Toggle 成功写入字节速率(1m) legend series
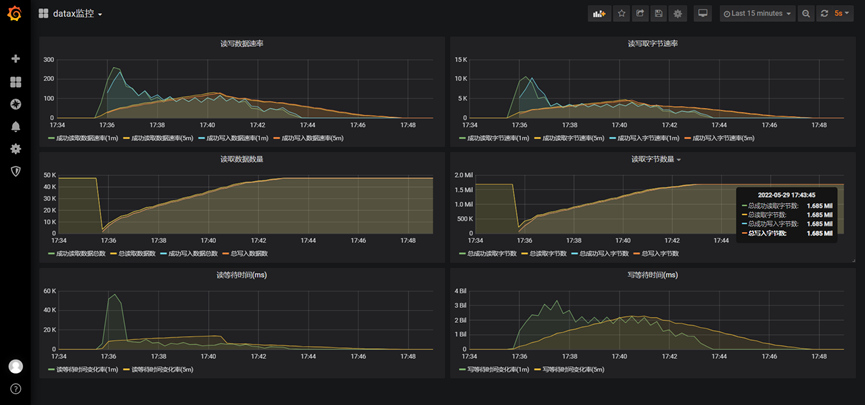The width and height of the screenshot is (865, 405). 648,138
